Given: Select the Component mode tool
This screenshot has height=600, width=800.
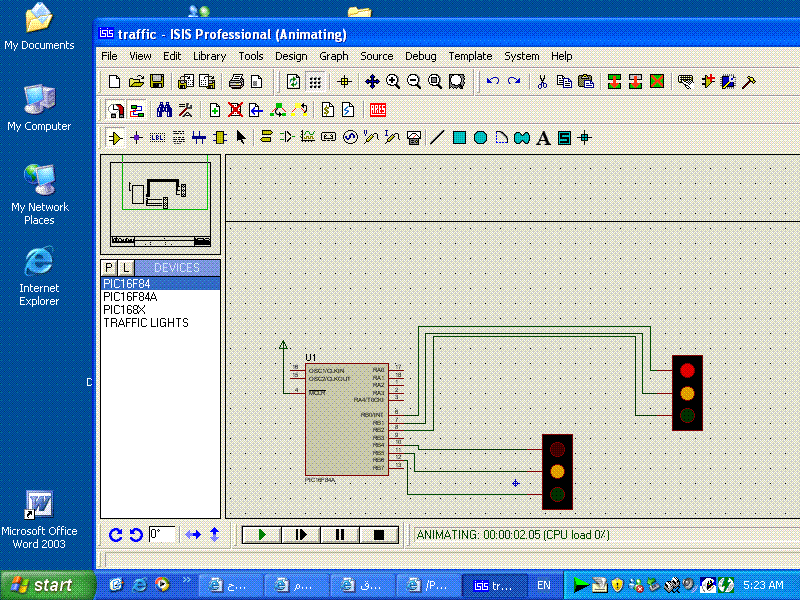Looking at the screenshot, I should coord(116,138).
